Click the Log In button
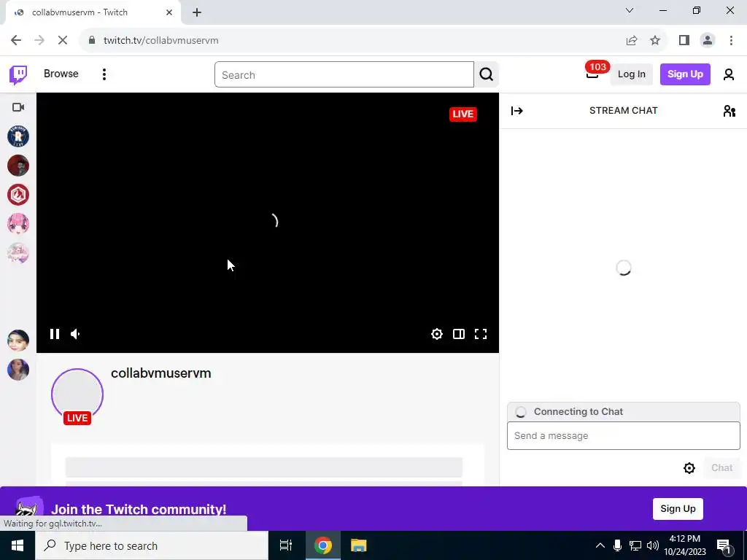Viewport: 747px width, 560px height. point(631,74)
